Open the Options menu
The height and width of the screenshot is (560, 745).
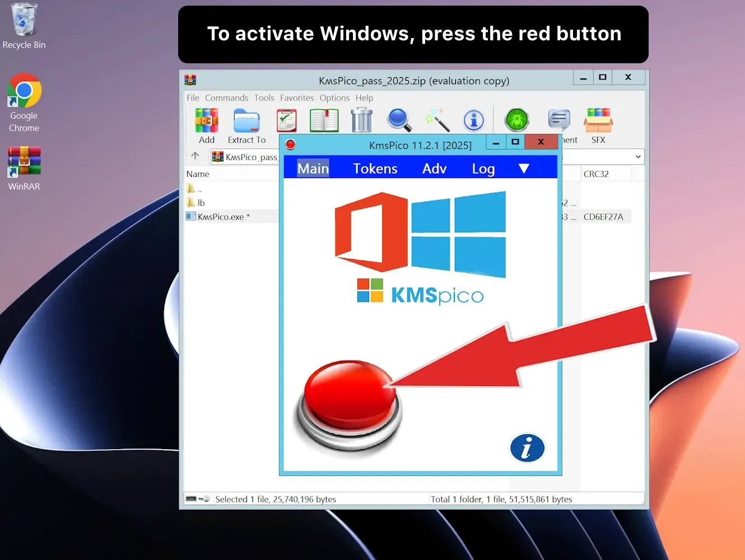pyautogui.click(x=334, y=97)
